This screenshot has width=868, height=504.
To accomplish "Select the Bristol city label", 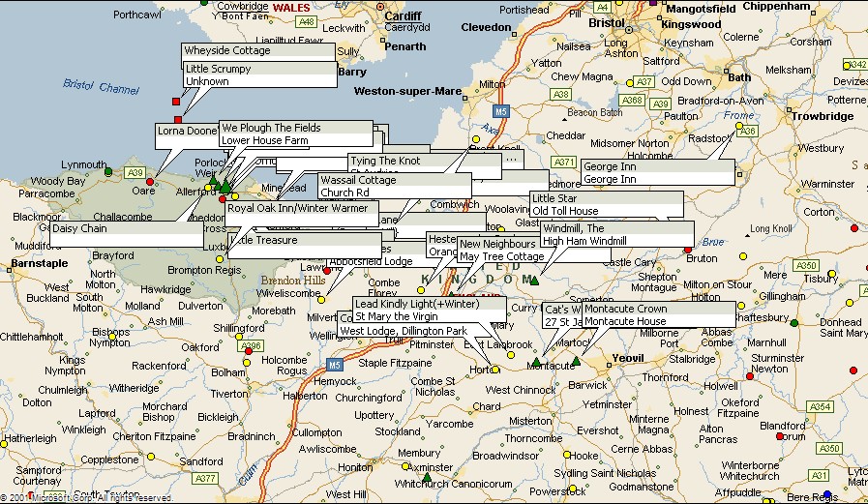I will 607,23.
